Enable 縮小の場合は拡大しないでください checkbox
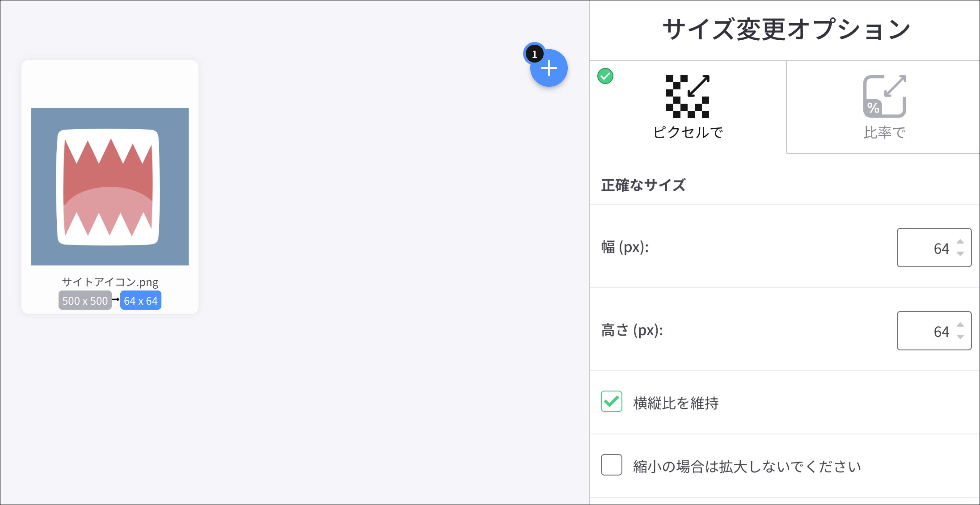The width and height of the screenshot is (980, 505). (x=612, y=465)
